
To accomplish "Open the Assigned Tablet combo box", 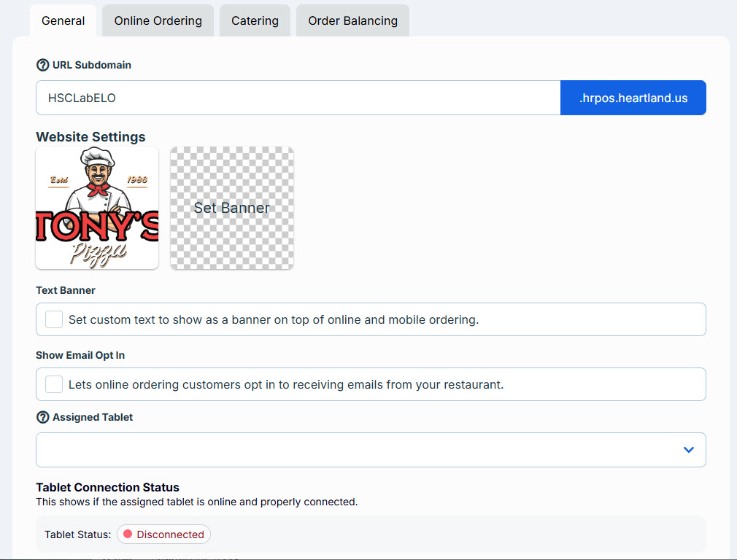I will (371, 450).
